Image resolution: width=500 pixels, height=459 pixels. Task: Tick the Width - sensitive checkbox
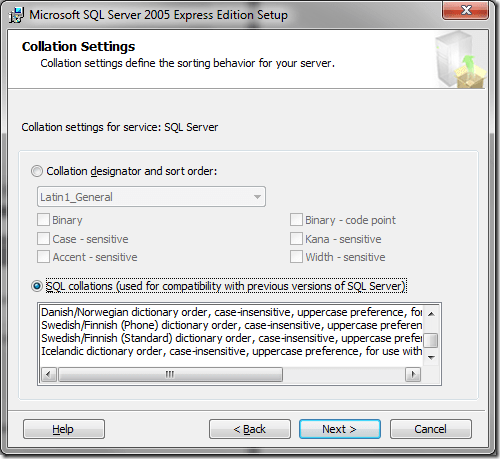296,257
